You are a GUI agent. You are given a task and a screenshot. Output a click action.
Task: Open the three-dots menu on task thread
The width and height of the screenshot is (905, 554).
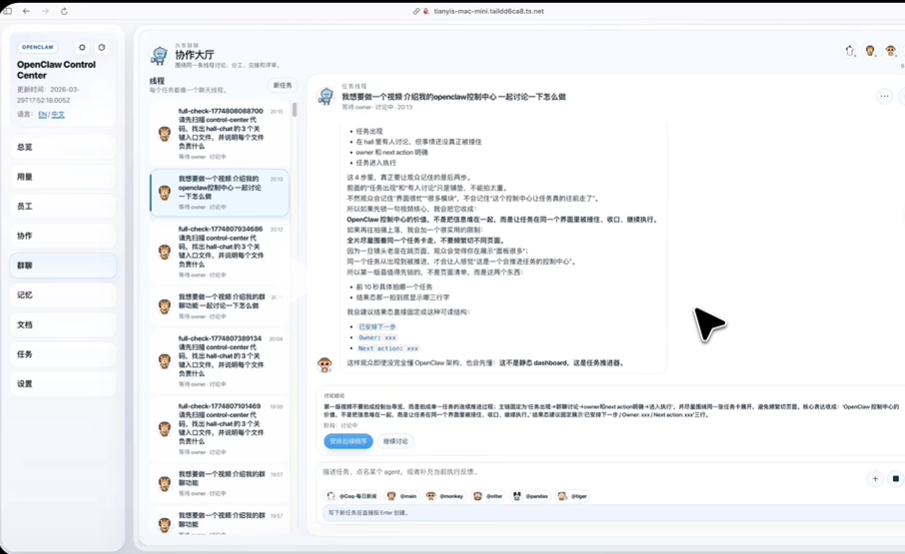tap(884, 96)
